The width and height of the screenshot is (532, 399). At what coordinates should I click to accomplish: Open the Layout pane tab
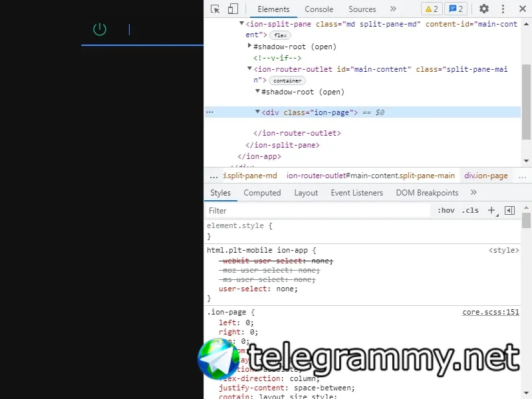click(306, 193)
